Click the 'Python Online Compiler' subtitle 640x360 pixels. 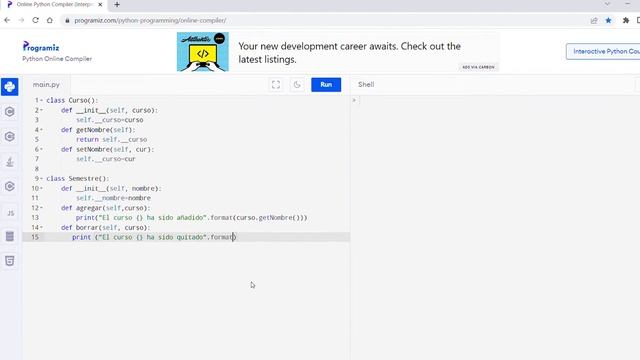pos(57,59)
